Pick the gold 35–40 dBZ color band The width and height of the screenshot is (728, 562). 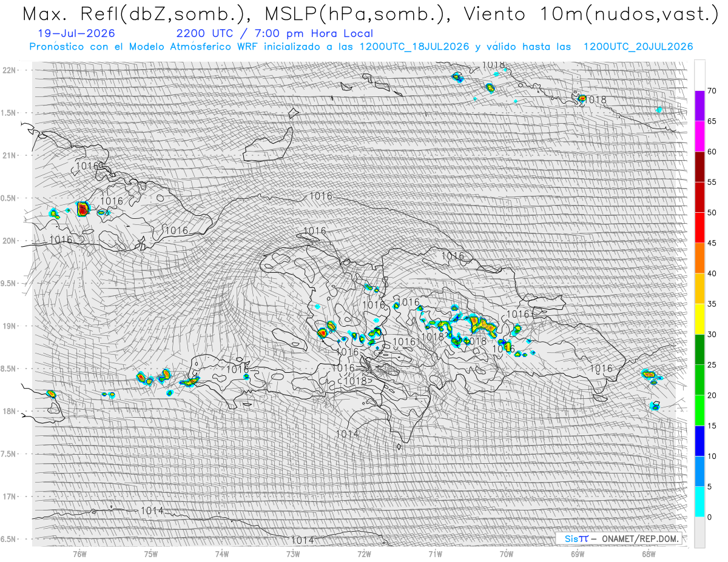[x=699, y=289]
